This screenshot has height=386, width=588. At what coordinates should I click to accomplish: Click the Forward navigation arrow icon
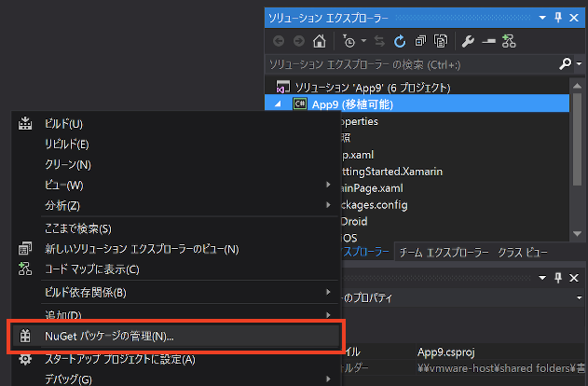click(299, 41)
